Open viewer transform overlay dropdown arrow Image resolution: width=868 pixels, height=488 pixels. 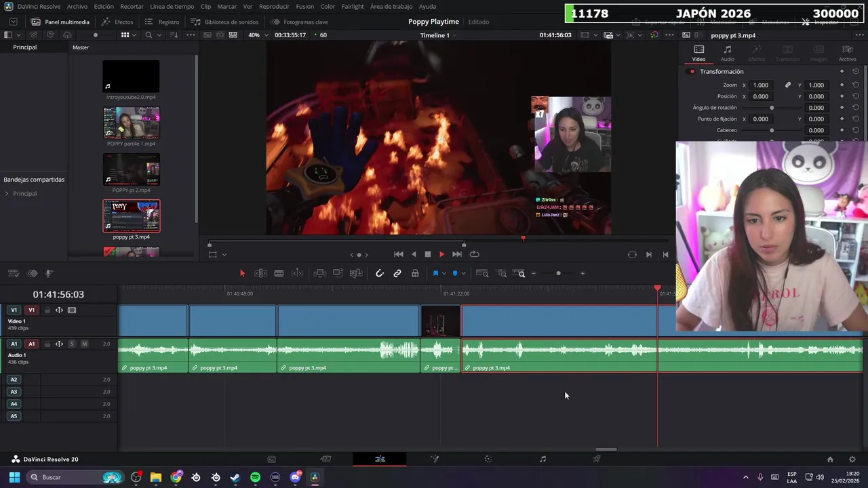coord(224,255)
